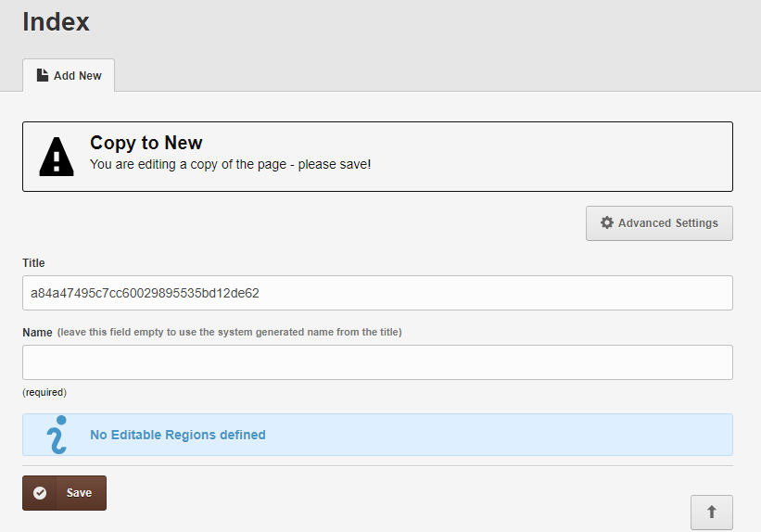Open the Add New tab

[69, 75]
